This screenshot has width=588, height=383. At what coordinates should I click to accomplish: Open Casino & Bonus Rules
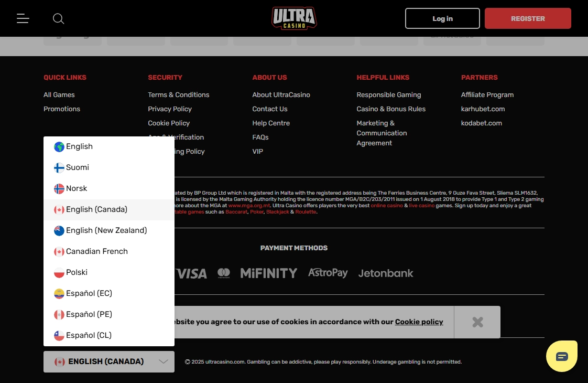pos(391,109)
